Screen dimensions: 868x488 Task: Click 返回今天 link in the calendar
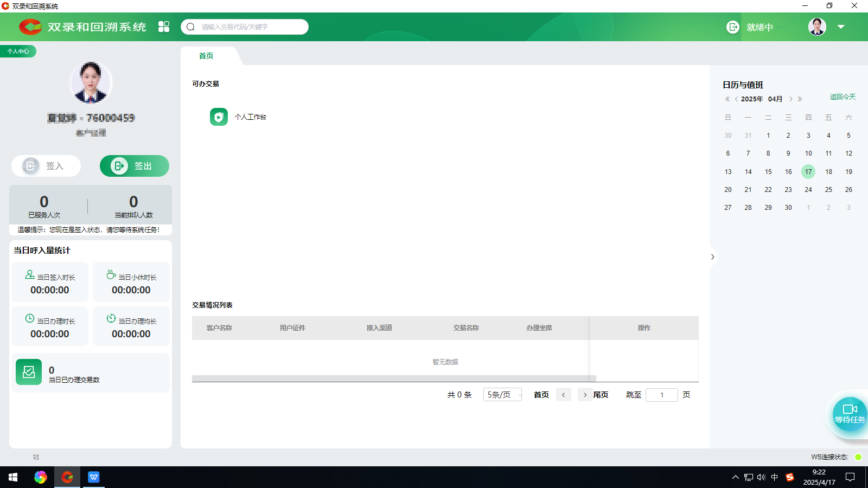tap(842, 97)
